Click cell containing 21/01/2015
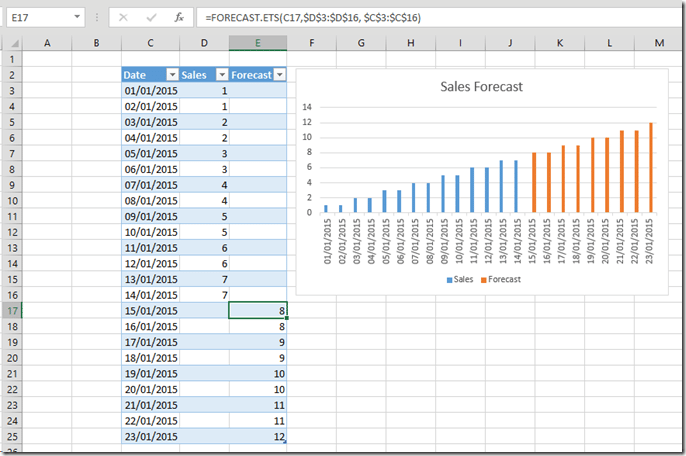This screenshot has width=686, height=456. (x=150, y=405)
